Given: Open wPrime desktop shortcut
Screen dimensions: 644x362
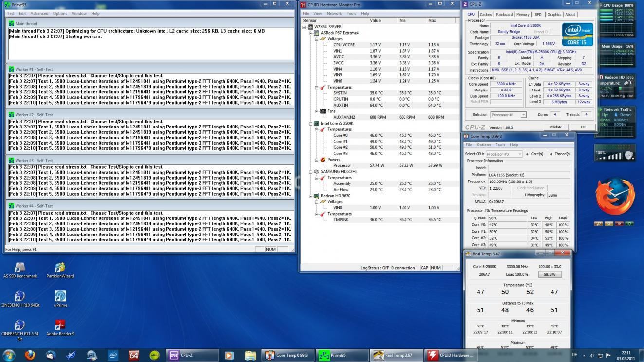Looking at the screenshot, I should pyautogui.click(x=60, y=299).
